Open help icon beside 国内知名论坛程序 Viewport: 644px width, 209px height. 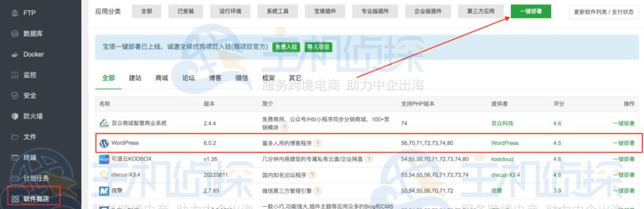click(312, 175)
